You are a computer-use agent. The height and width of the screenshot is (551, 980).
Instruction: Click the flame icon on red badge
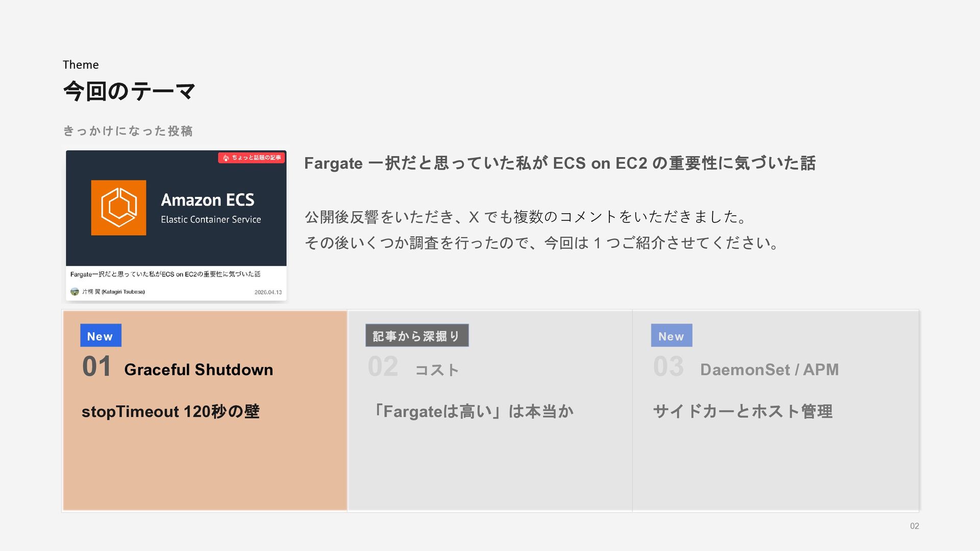coord(226,158)
